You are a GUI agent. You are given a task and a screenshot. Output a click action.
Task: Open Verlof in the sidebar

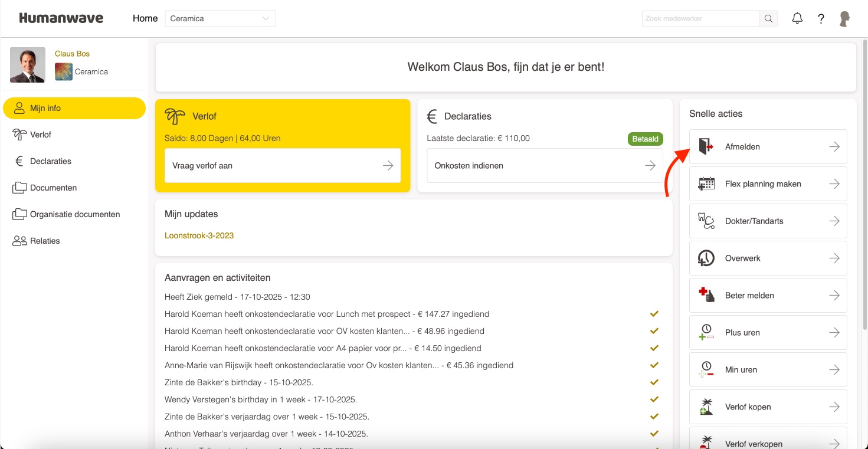[41, 135]
